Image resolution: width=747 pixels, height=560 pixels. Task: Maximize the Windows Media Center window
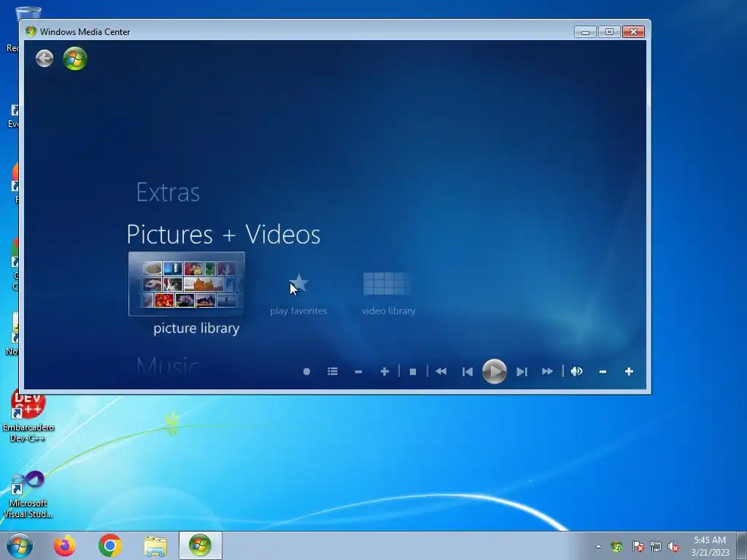(609, 32)
